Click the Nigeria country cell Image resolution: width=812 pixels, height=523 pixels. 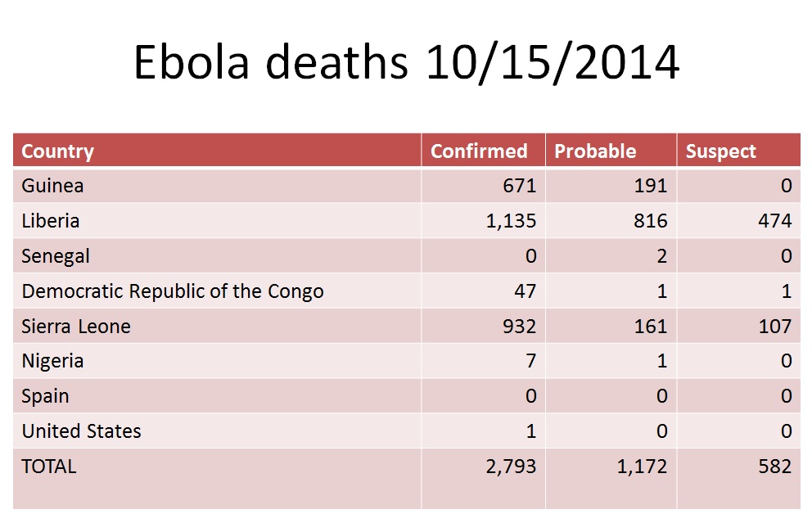(52, 361)
